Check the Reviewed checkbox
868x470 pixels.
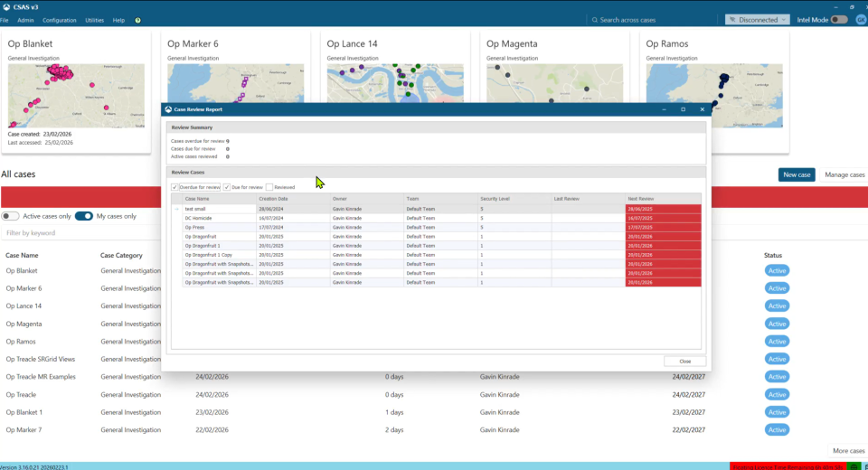coord(269,187)
